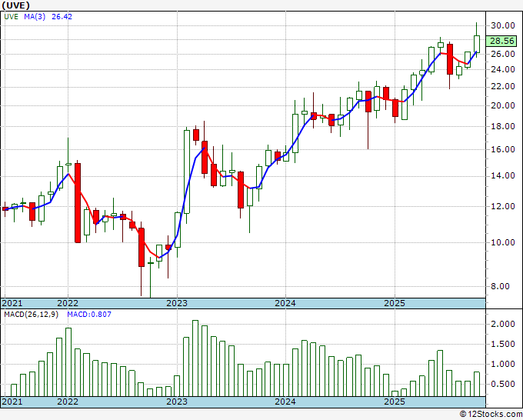Click the 1.500 MACD axis label
The image size is (523, 420).
(x=503, y=344)
